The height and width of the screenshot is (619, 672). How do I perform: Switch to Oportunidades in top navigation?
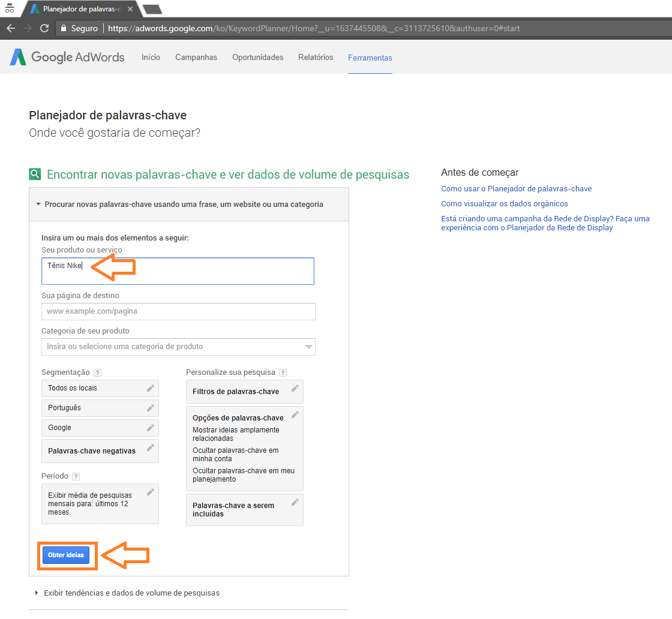pyautogui.click(x=257, y=58)
